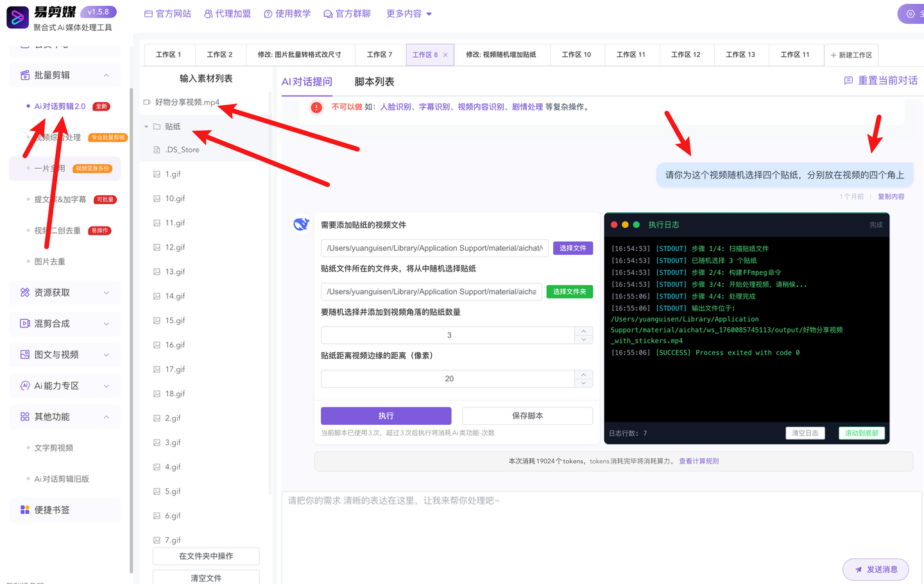
Task: Check the 5.gif sticker item
Action: click(x=157, y=491)
